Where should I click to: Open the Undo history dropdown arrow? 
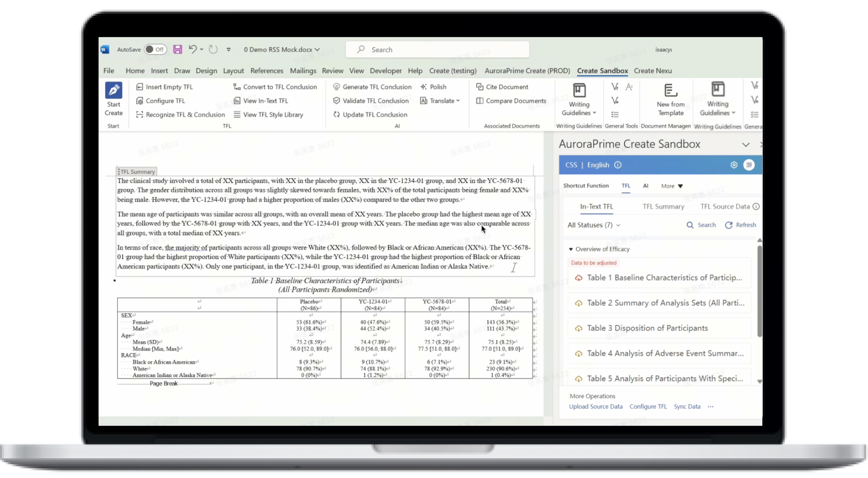(202, 49)
